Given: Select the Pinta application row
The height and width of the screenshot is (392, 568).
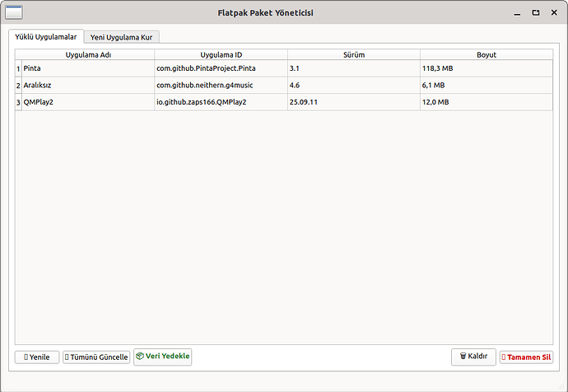Looking at the screenshot, I should (x=87, y=68).
